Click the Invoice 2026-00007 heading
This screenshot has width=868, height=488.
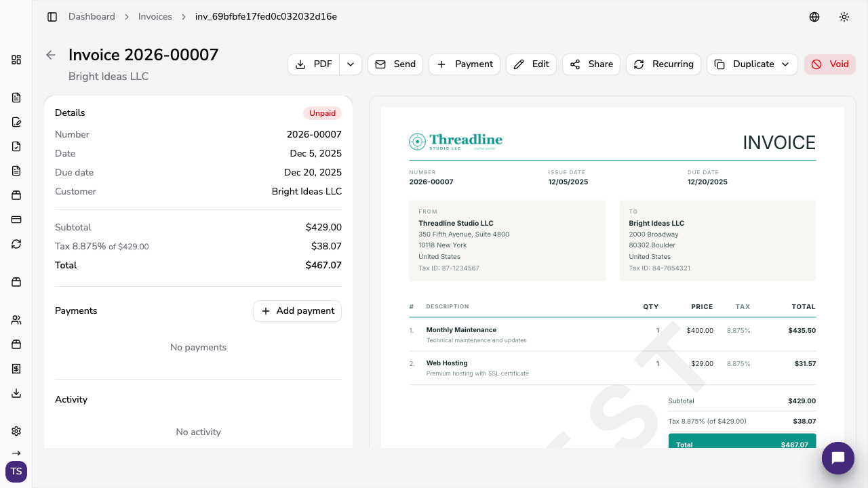click(x=144, y=55)
